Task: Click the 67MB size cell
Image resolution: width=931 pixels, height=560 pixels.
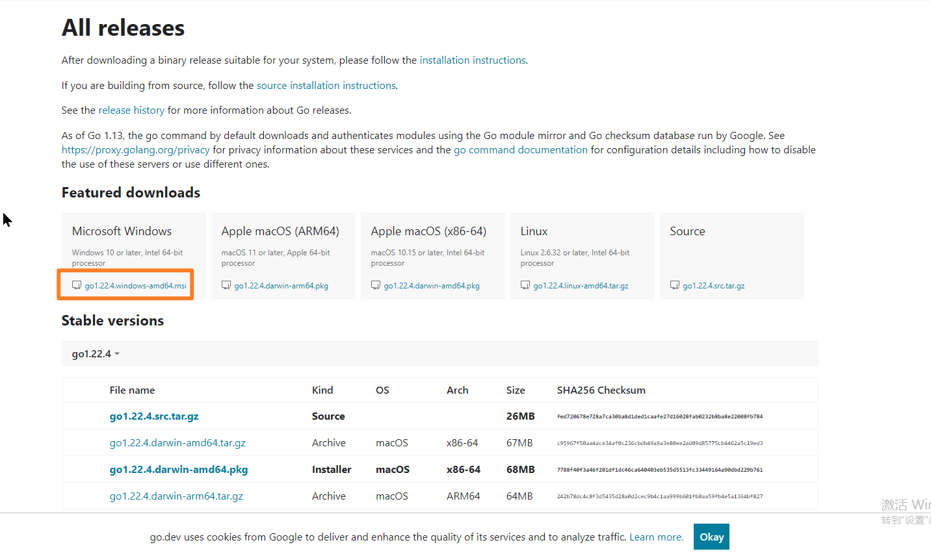Action: pos(519,442)
